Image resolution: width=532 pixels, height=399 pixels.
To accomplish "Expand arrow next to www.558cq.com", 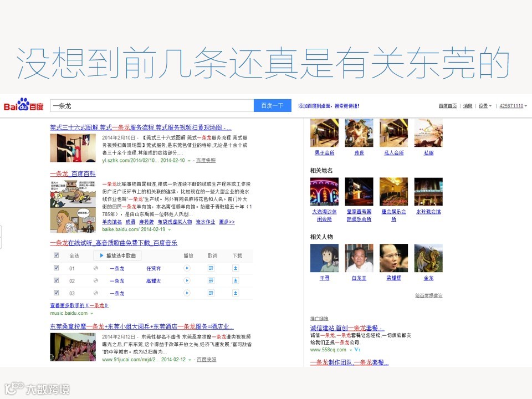I will 351,350.
